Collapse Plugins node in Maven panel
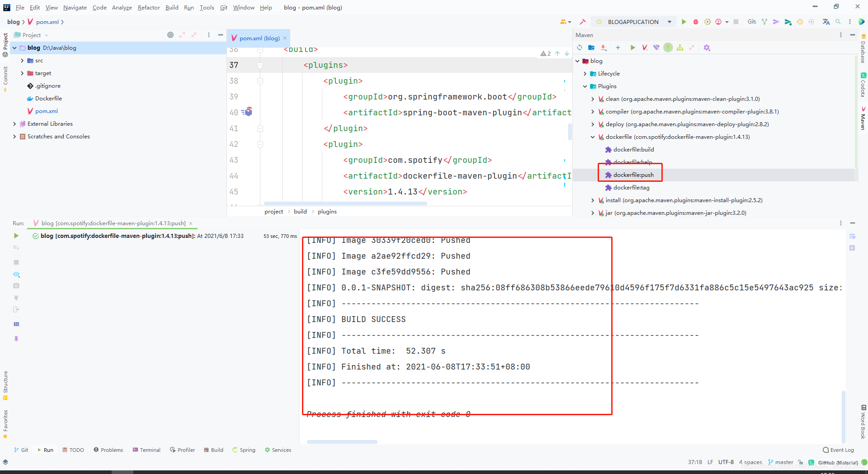 coord(585,86)
